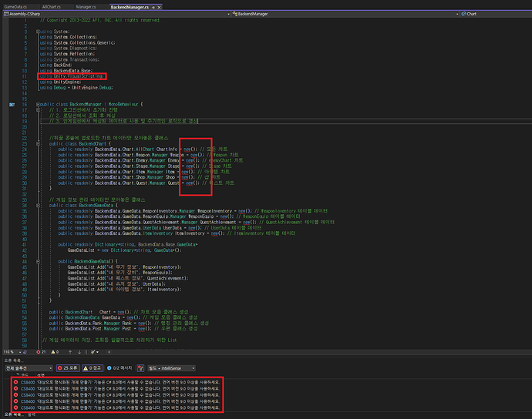
Task: Open the 빌드 + IntelliSense source dropdown
Action: [172, 368]
